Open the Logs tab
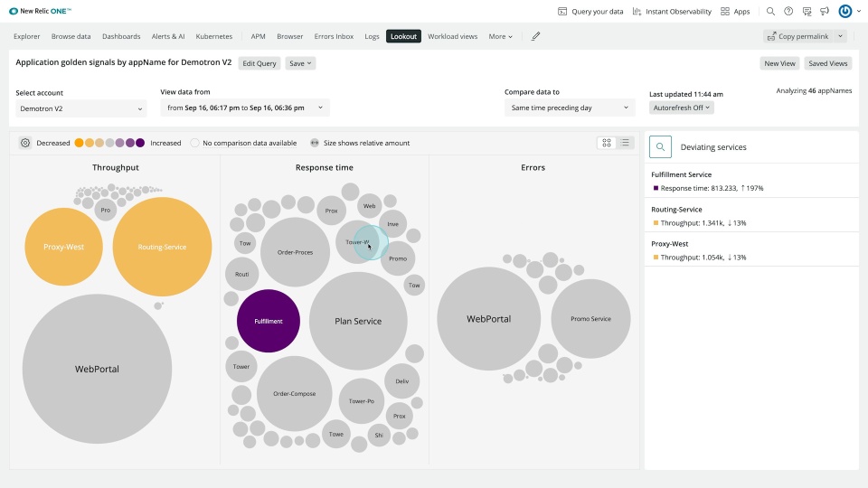Viewport: 868px width, 488px height. [x=372, y=36]
